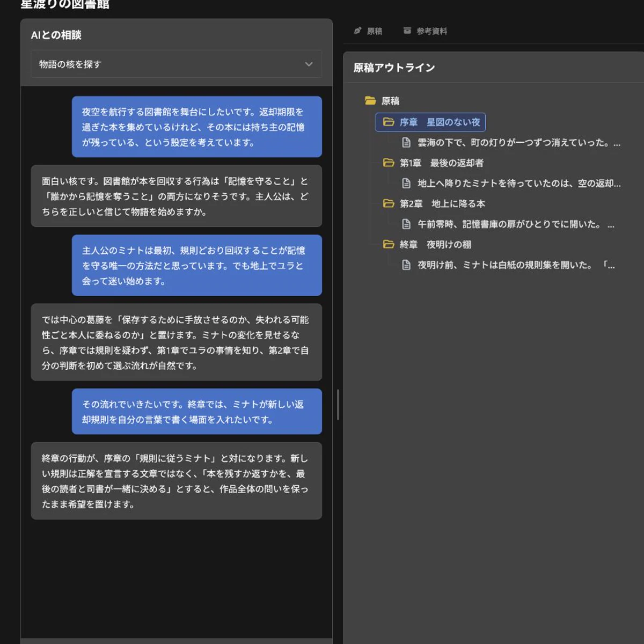
Task: Click the user message starting 主人公のミナトは最初
Action: (197, 265)
